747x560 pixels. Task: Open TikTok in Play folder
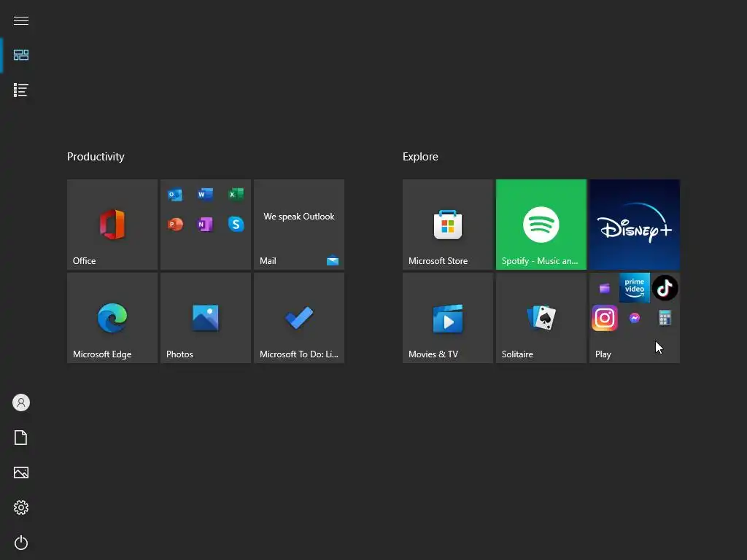665,287
